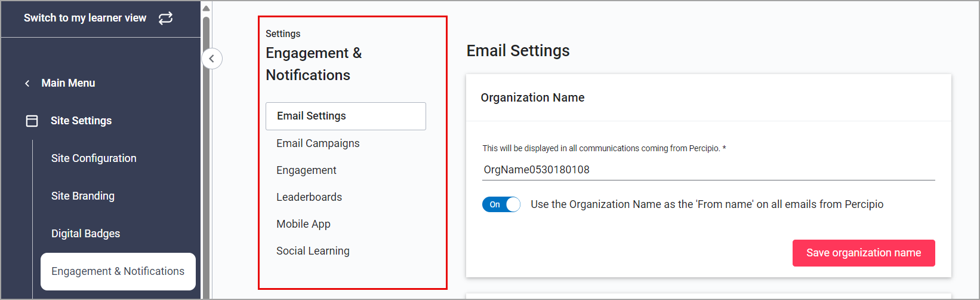Return to Main Menu
The image size is (980, 300).
pyautogui.click(x=68, y=83)
